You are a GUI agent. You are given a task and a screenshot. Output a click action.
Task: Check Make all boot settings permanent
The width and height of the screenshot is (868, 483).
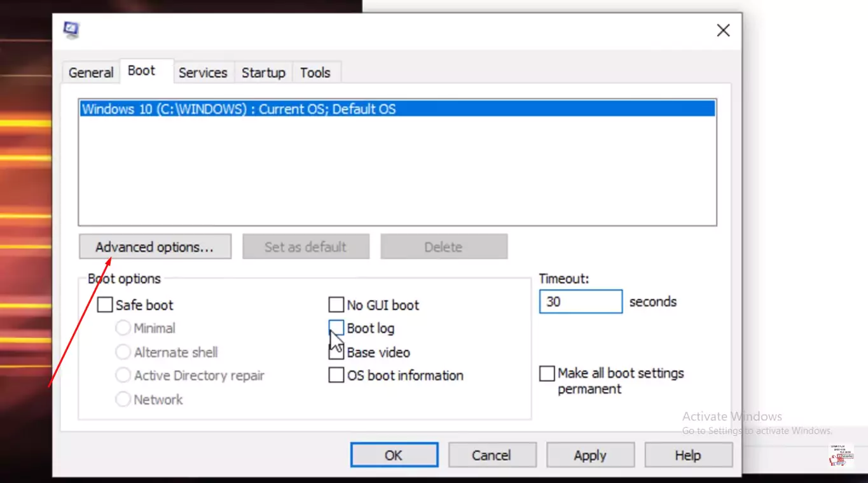pyautogui.click(x=547, y=374)
